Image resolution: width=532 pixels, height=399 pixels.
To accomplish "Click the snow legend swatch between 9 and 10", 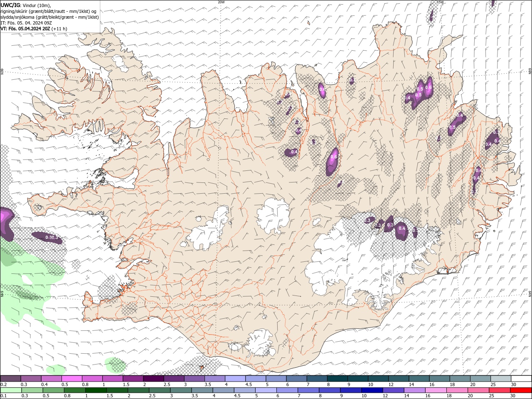I will (357, 379).
